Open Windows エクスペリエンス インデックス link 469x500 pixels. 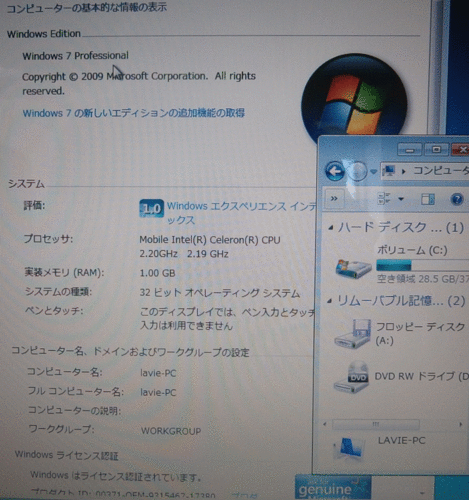(x=241, y=213)
